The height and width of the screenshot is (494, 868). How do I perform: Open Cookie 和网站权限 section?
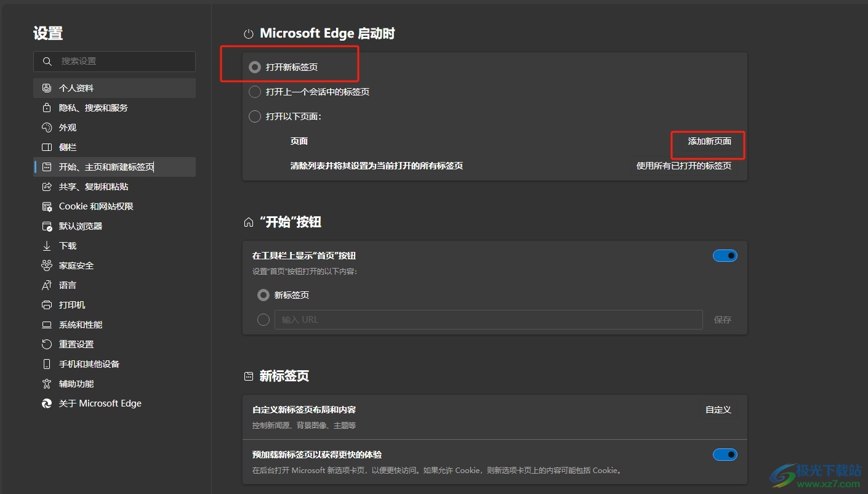coord(115,206)
